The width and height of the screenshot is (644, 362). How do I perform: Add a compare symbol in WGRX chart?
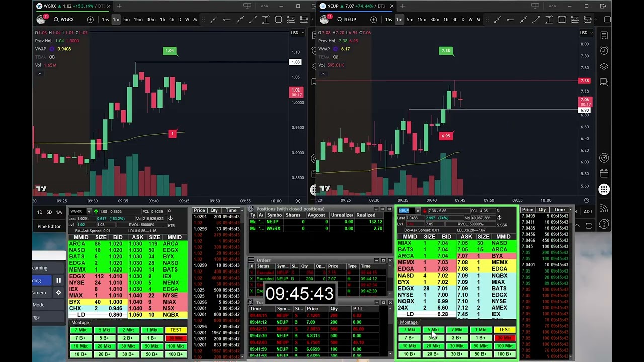pyautogui.click(x=90, y=20)
